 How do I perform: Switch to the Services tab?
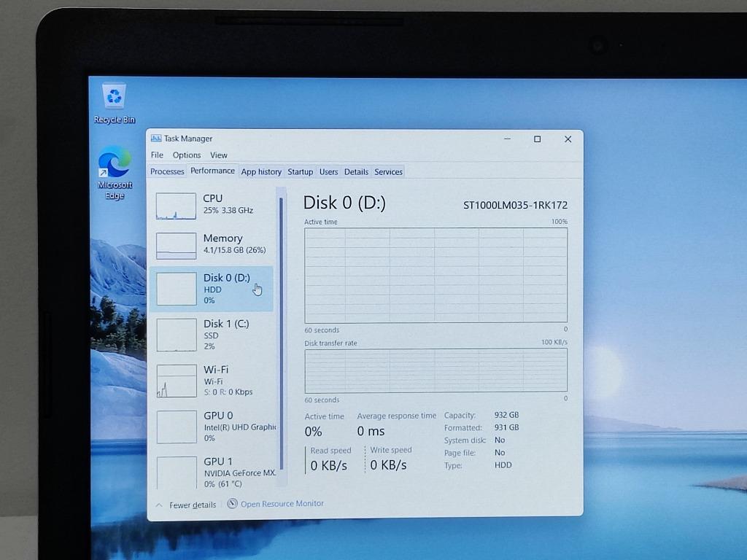(x=388, y=172)
